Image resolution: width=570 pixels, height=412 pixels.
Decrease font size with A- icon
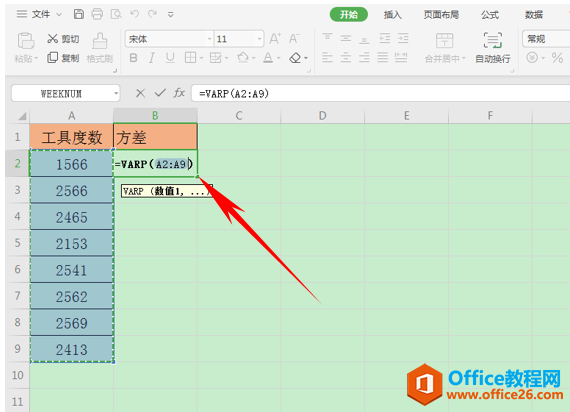tap(294, 38)
